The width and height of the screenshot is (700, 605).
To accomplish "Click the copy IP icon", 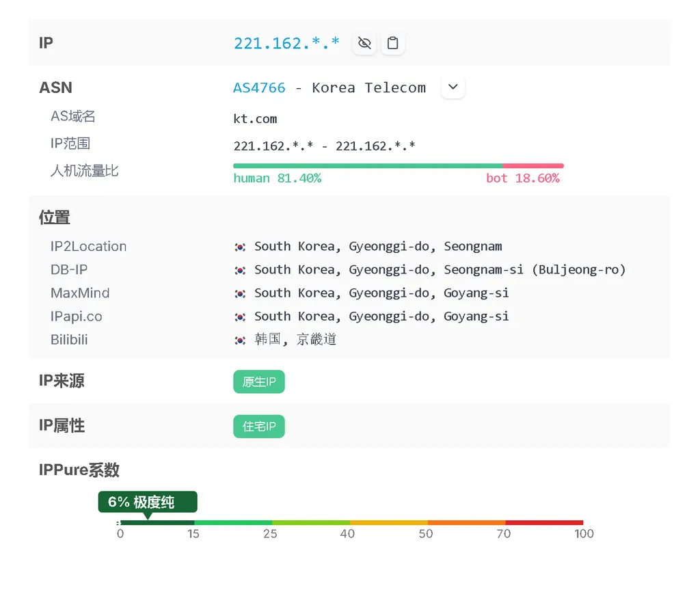I will 393,42.
